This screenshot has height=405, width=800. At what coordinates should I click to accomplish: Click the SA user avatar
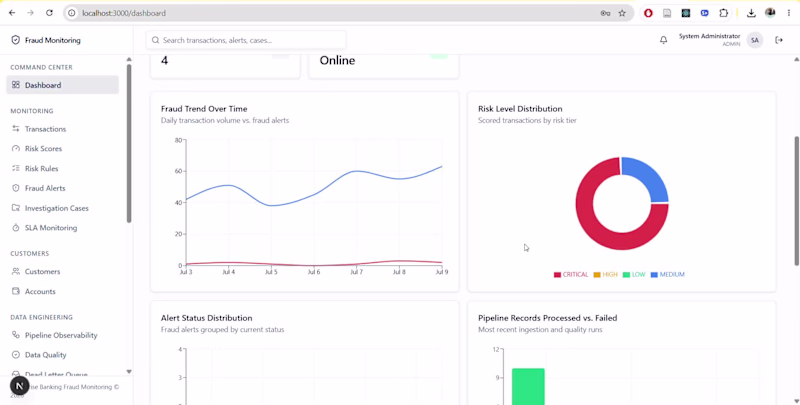click(x=755, y=40)
